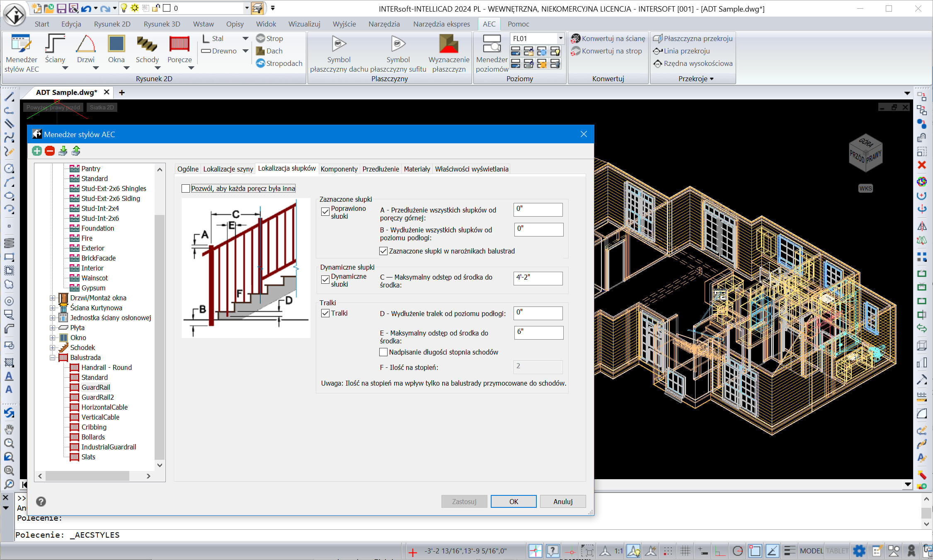This screenshot has width=933, height=560.
Task: Expand the Ściany dropdown arrow
Action: (x=65, y=68)
